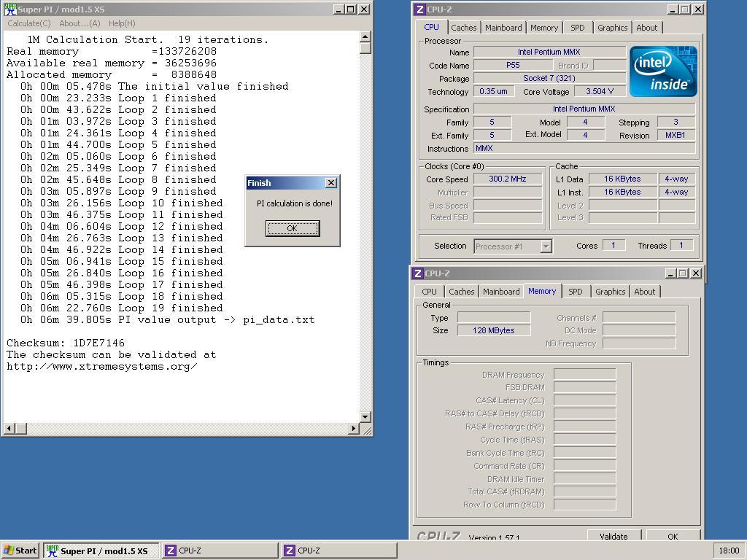Screen dimensions: 747x560
Task: Click the Checksum: 1D7E7146 line
Action: 66,343
